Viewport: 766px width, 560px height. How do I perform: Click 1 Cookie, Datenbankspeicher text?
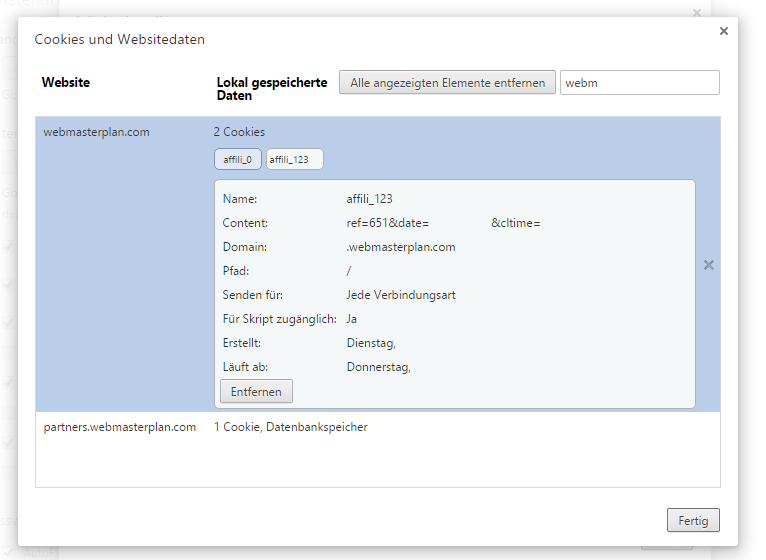(291, 427)
